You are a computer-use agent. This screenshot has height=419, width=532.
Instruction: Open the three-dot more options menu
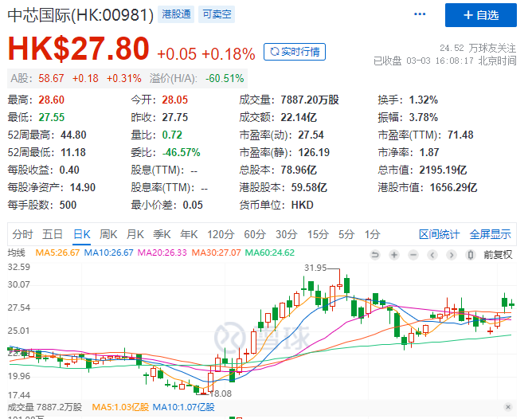[420, 15]
